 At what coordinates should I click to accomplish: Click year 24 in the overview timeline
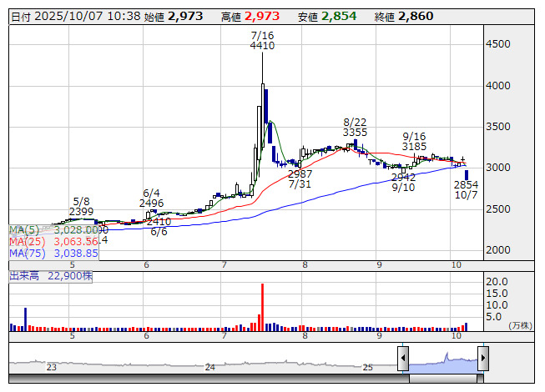coord(210,367)
